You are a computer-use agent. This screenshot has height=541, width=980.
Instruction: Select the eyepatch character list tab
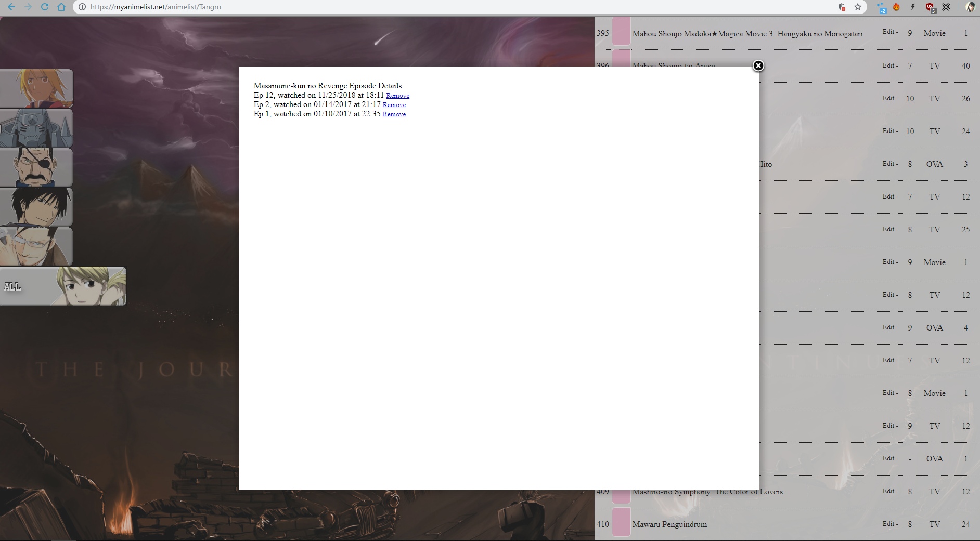coord(36,167)
